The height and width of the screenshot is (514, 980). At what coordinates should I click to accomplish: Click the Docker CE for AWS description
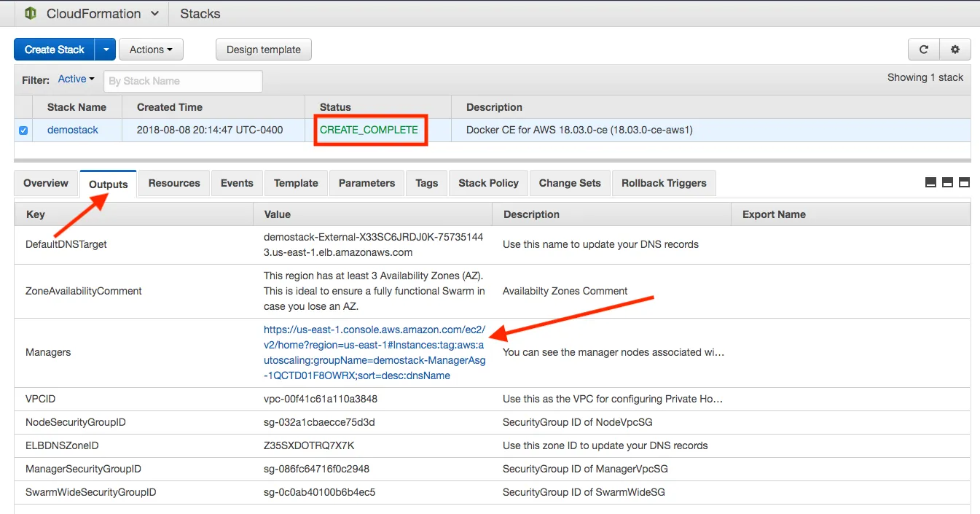click(579, 130)
